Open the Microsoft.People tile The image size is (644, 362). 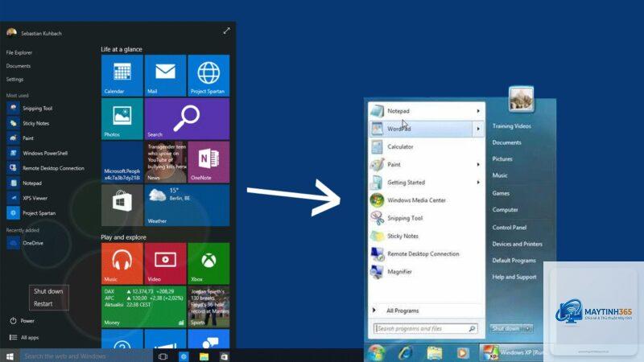[x=122, y=162]
